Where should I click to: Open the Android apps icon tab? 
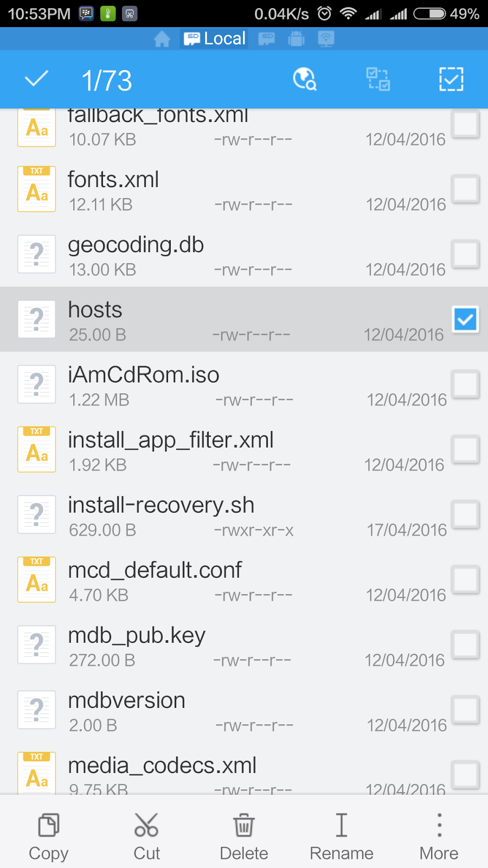296,39
